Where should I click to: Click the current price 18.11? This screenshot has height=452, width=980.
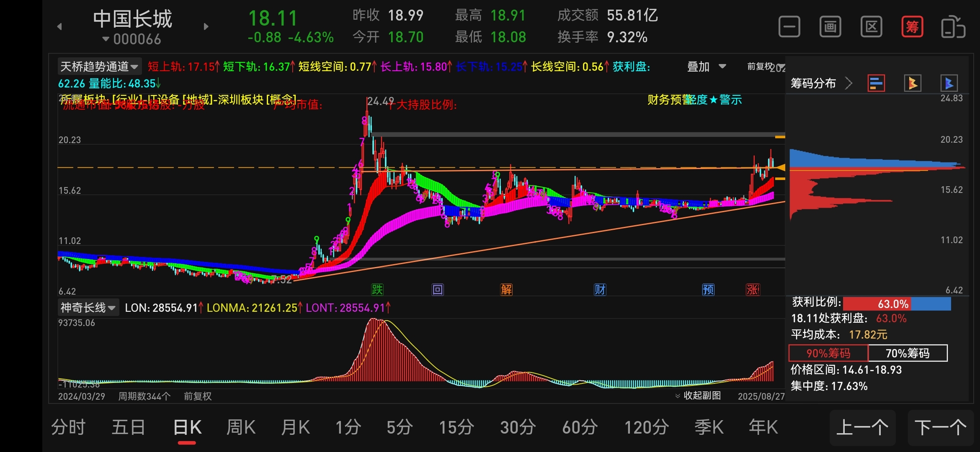click(x=273, y=18)
